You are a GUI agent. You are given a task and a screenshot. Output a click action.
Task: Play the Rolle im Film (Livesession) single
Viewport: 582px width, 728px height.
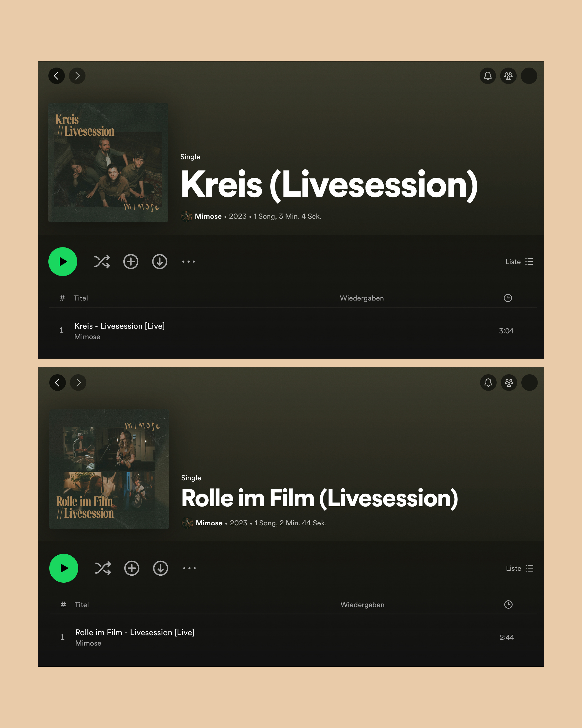pos(64,568)
